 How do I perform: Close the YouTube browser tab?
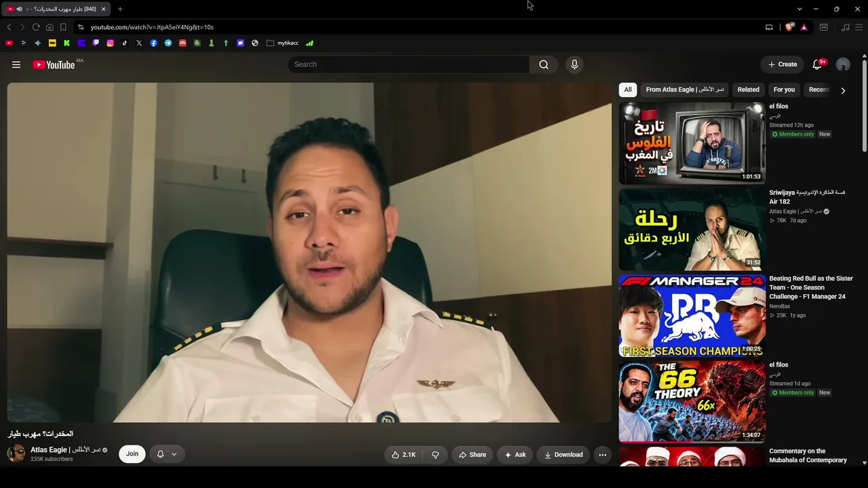[103, 9]
